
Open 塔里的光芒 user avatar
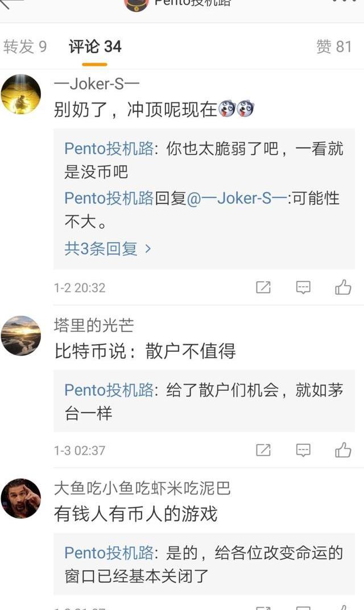(x=21, y=336)
